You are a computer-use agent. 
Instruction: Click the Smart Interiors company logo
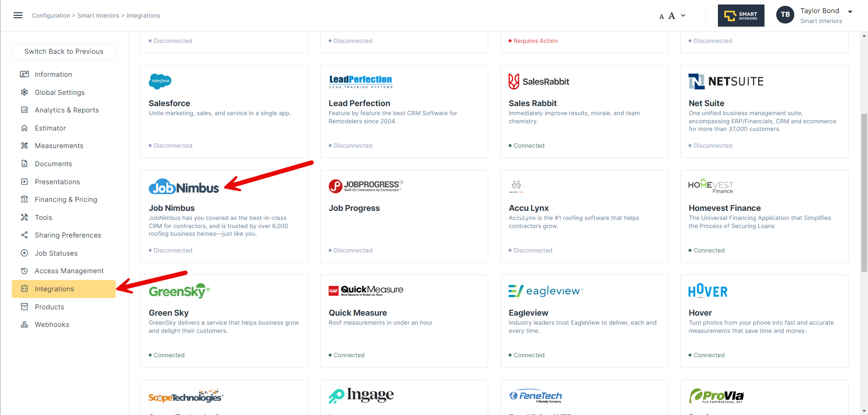tap(741, 15)
